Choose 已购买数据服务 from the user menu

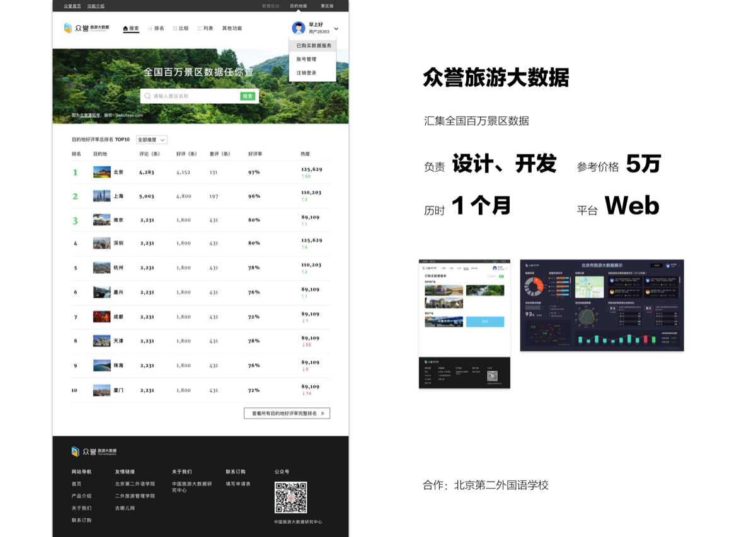tap(314, 45)
